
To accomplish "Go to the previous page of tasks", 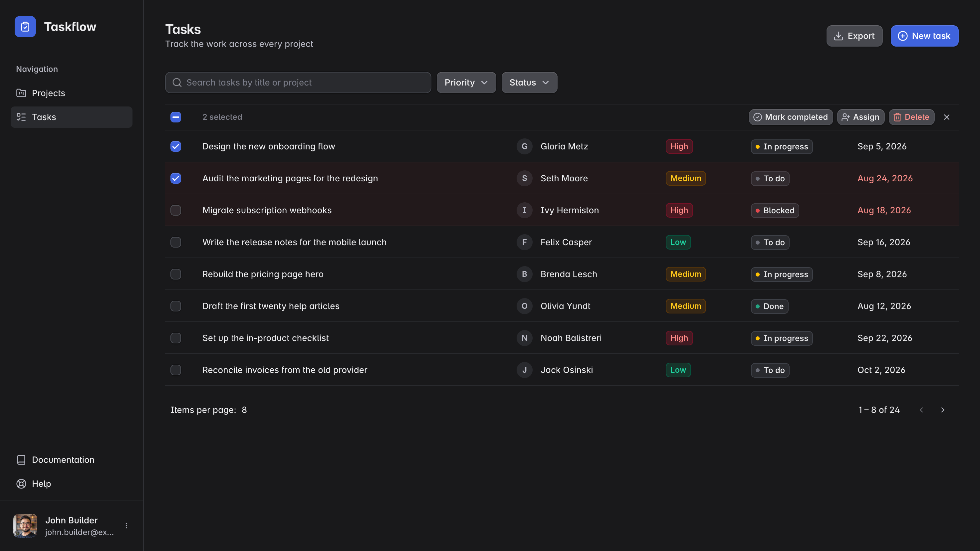I will coord(921,410).
